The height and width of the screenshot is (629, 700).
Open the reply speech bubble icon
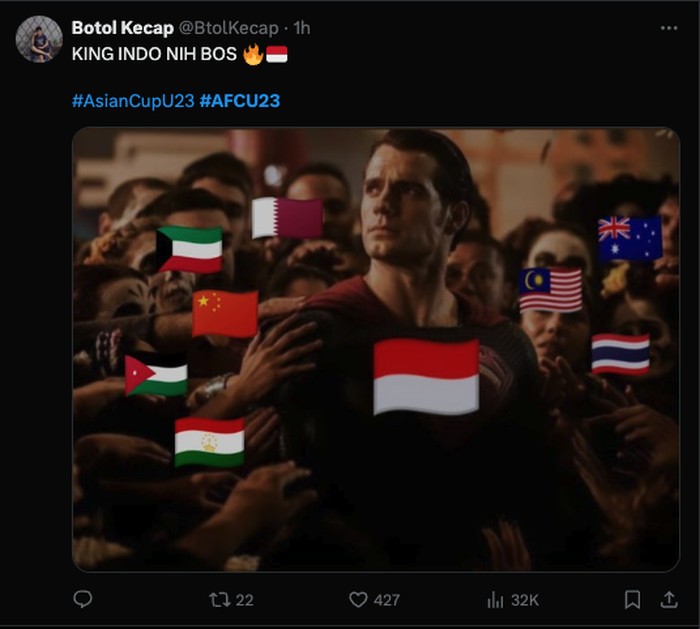tap(83, 599)
